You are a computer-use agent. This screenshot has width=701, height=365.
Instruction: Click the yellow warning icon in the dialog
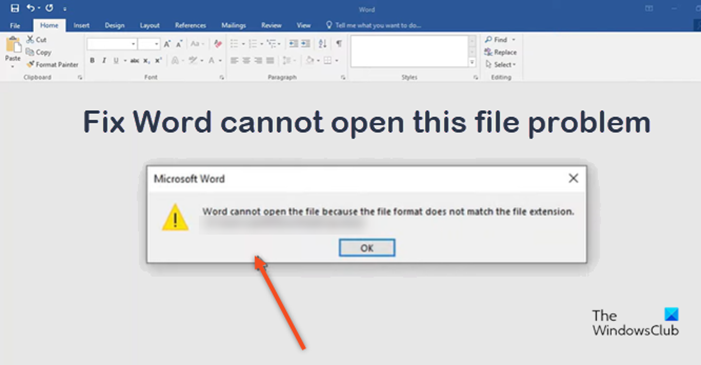pos(175,217)
